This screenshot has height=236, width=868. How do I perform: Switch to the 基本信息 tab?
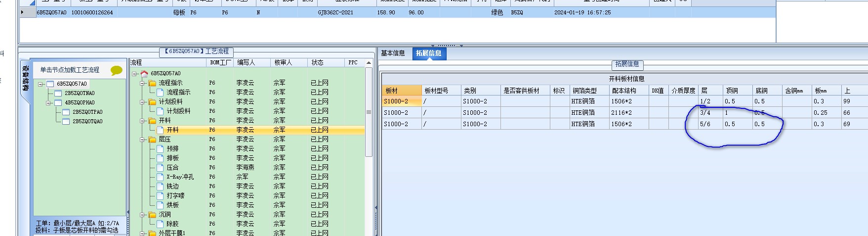393,53
